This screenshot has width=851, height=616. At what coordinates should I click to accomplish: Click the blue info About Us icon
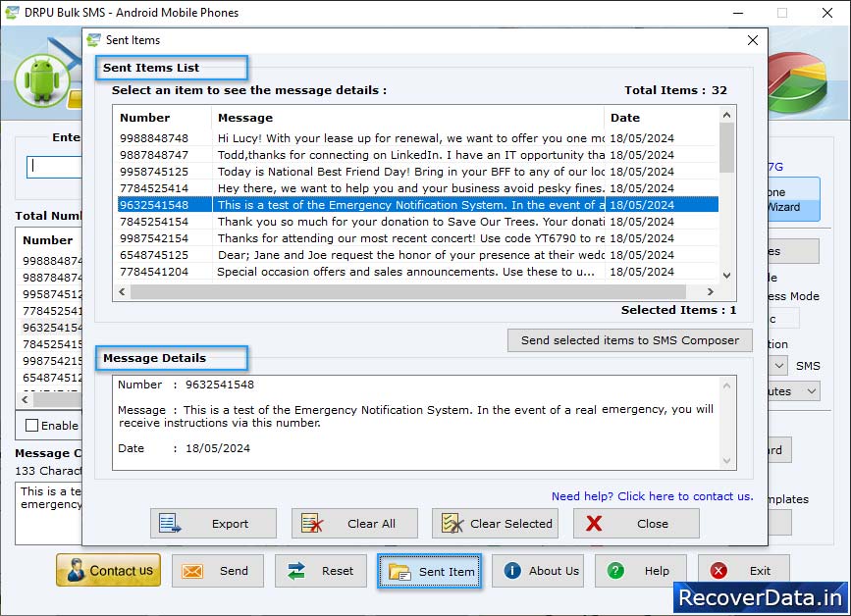pyautogui.click(x=512, y=571)
